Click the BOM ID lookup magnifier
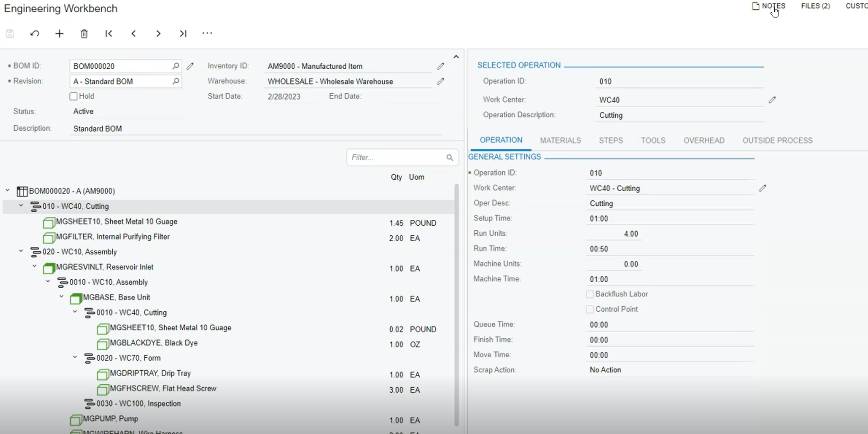This screenshot has height=434, width=868. click(x=176, y=66)
